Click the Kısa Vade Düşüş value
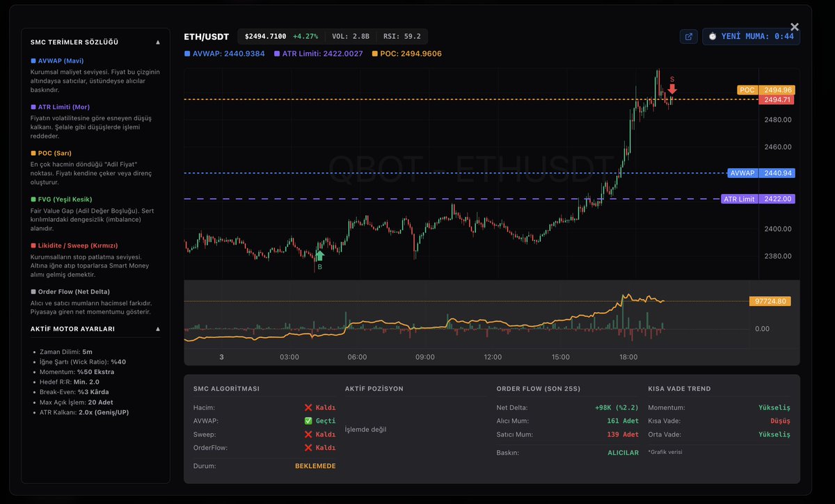 click(780, 421)
